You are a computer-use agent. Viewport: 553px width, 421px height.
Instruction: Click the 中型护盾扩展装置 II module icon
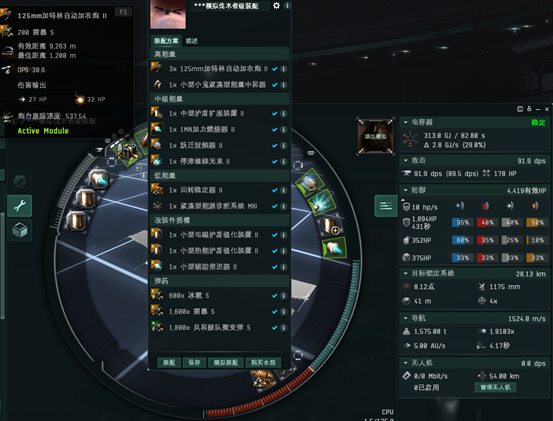(x=157, y=113)
